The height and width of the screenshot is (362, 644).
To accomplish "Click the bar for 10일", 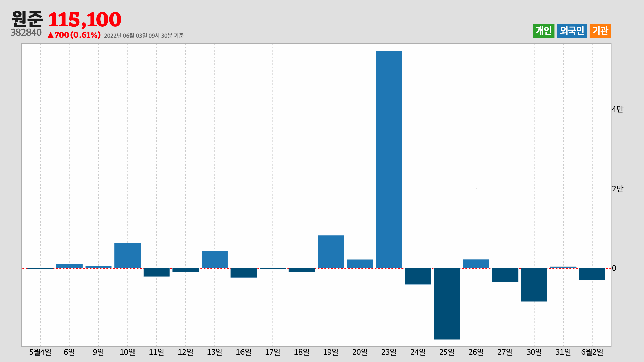I will [127, 256].
